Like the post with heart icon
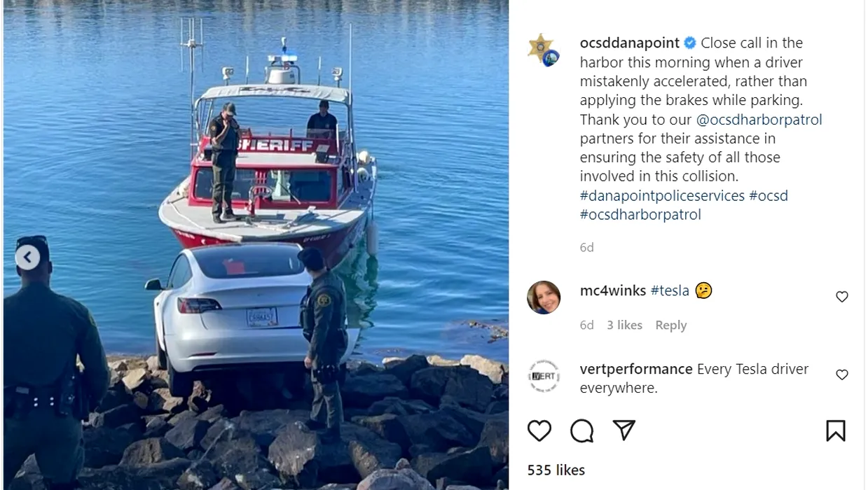This screenshot has width=868, height=490. (x=539, y=430)
